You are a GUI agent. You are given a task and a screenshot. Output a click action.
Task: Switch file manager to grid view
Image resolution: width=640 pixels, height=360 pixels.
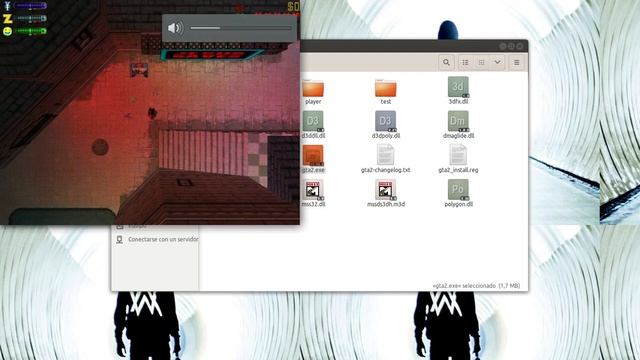(x=481, y=62)
